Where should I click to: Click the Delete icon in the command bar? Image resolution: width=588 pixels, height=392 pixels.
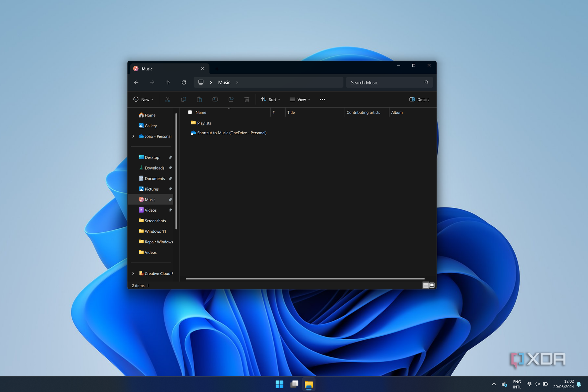247,99
